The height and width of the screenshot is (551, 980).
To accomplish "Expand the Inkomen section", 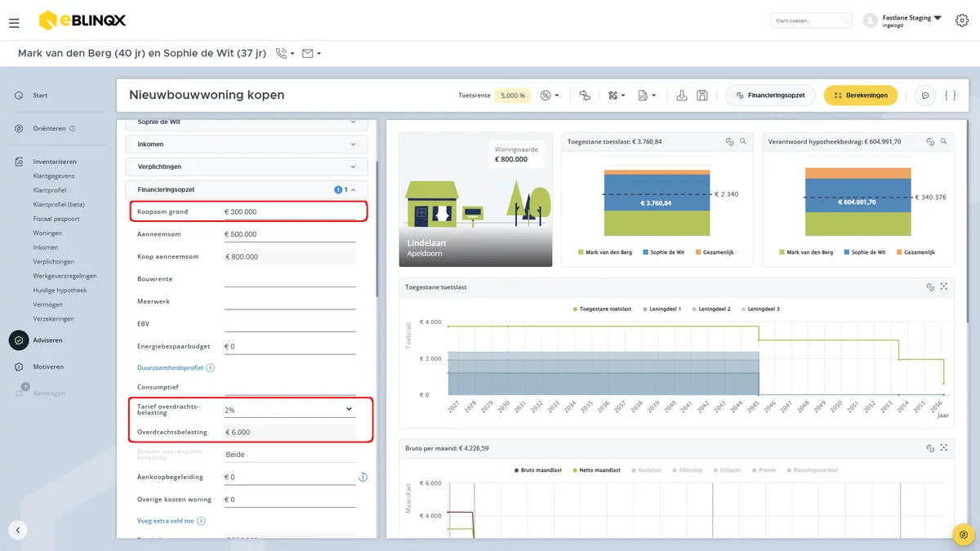I will 247,144.
